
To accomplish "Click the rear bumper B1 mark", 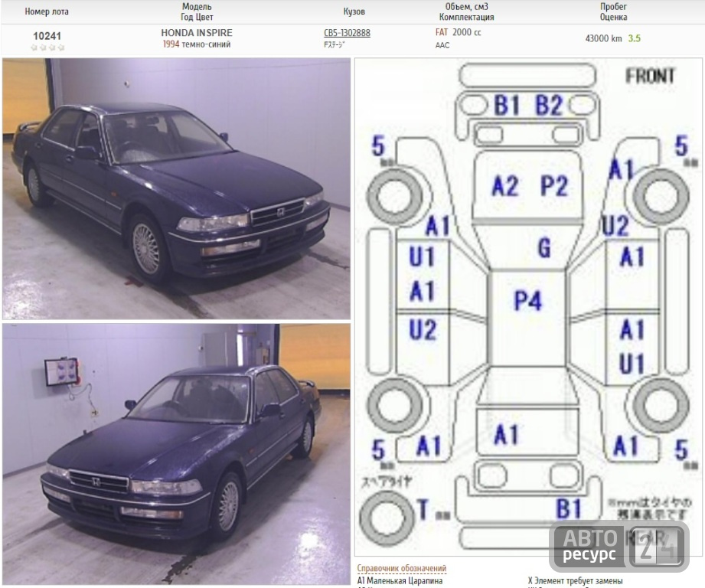I will pyautogui.click(x=569, y=509).
